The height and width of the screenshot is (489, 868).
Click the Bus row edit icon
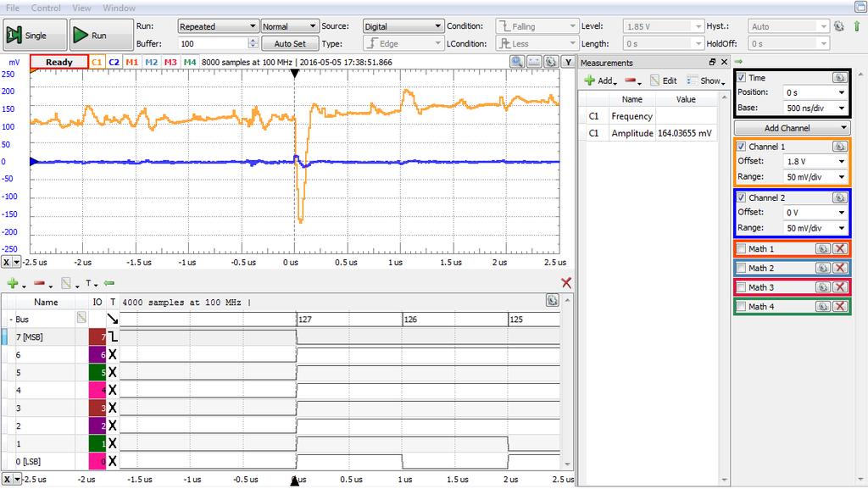[x=81, y=318]
